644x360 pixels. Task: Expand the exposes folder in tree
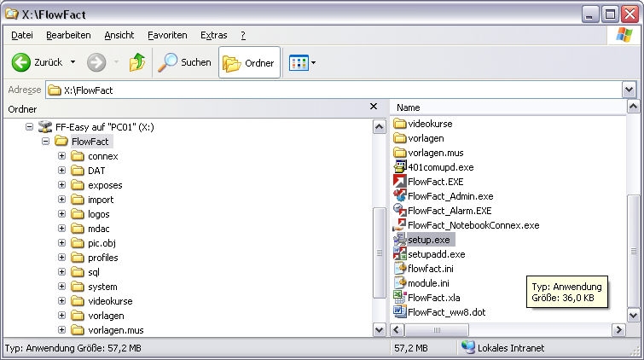click(x=61, y=185)
